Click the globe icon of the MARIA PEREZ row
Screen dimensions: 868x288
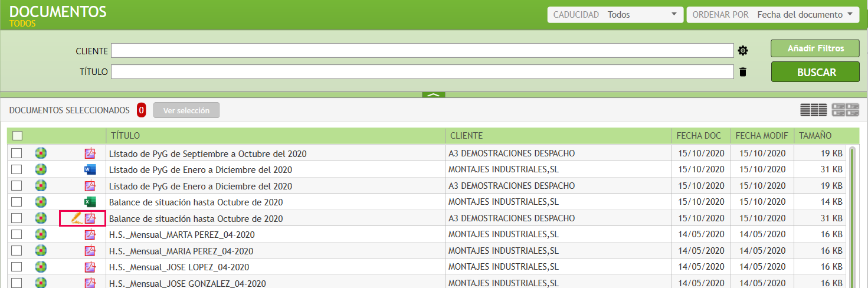(41, 251)
